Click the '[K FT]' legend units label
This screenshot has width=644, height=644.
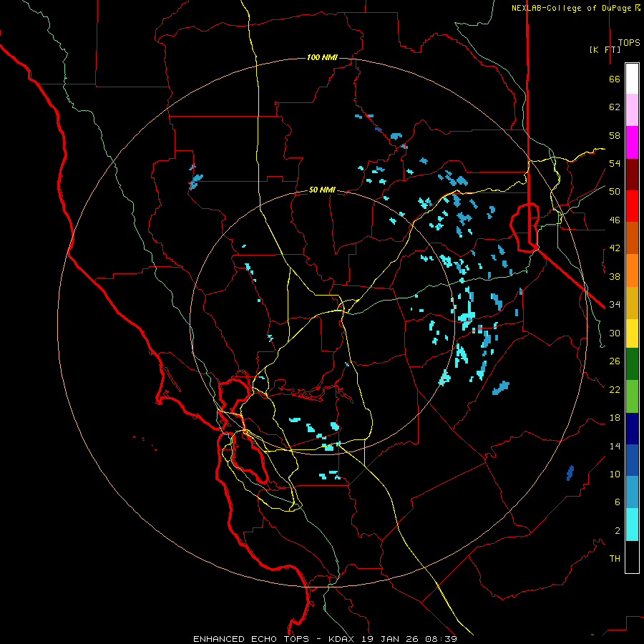605,49
